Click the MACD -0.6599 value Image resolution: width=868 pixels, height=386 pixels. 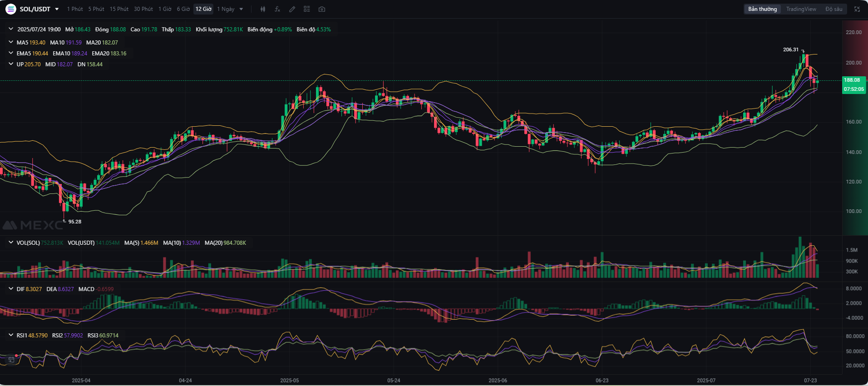(96, 289)
